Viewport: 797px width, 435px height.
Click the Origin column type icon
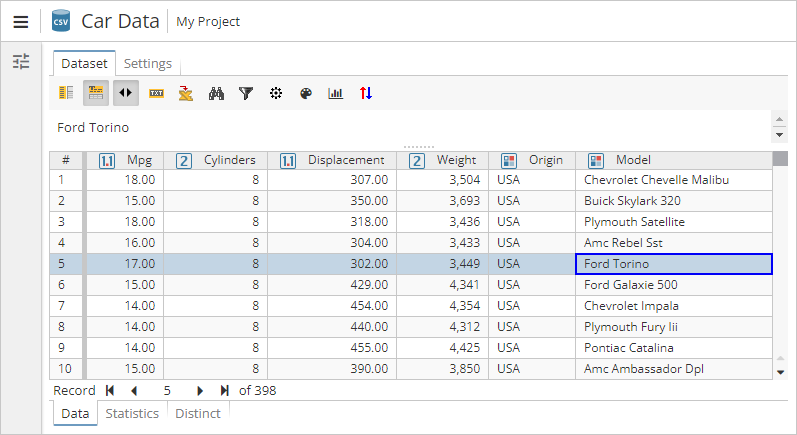tap(509, 160)
